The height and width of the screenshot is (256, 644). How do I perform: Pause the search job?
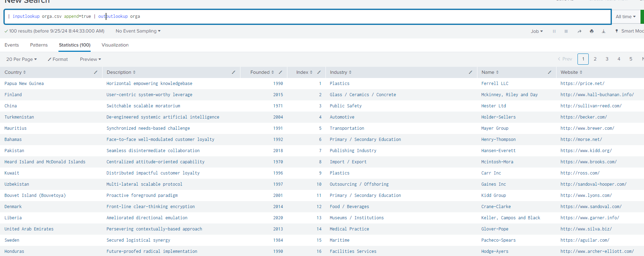tap(554, 31)
